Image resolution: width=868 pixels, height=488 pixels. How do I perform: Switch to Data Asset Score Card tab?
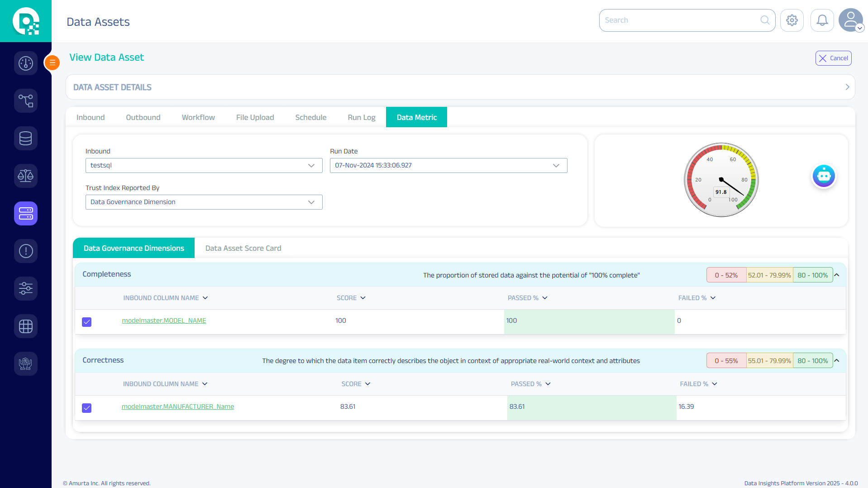click(243, 248)
